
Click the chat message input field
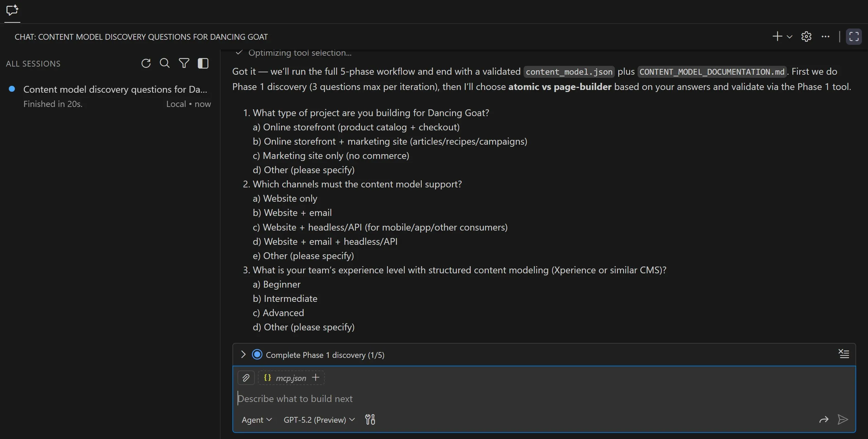[x=509, y=399]
